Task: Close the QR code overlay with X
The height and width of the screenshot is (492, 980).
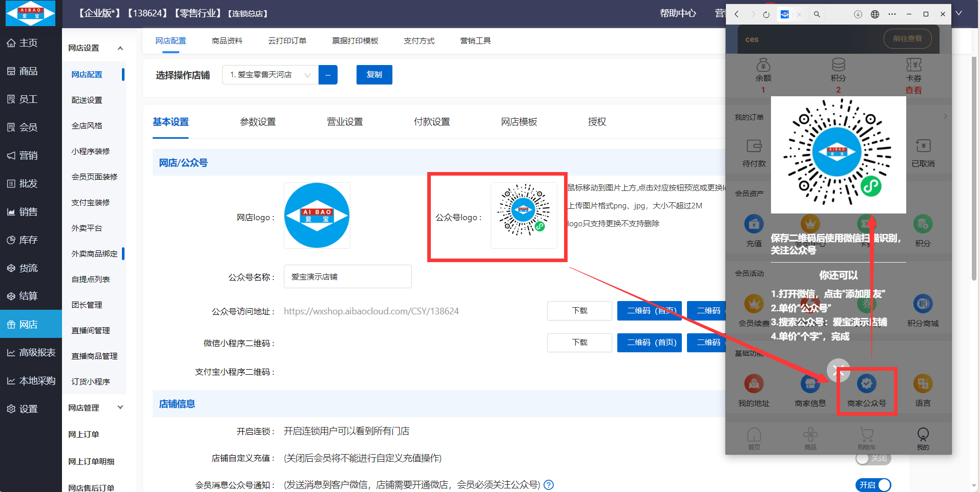Action: [x=838, y=370]
